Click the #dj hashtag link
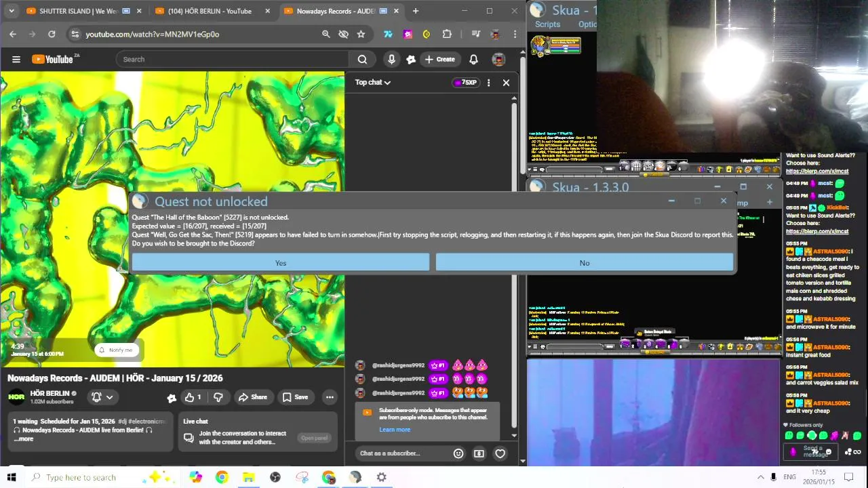This screenshot has height=488, width=868. pyautogui.click(x=122, y=422)
